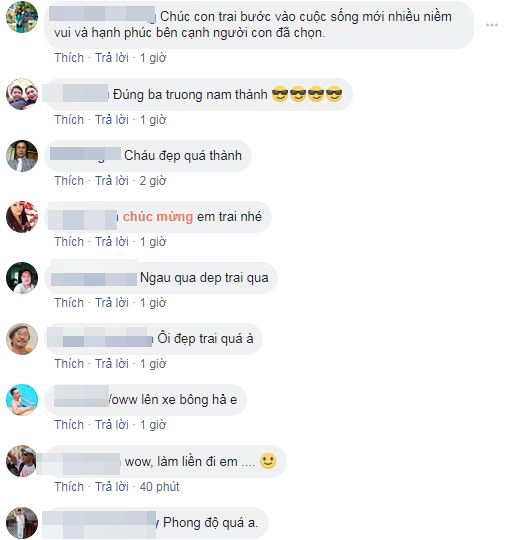Reply to 'Ôi đẹp trai quá à' comment
The width and height of the screenshot is (508, 540).
(112, 364)
